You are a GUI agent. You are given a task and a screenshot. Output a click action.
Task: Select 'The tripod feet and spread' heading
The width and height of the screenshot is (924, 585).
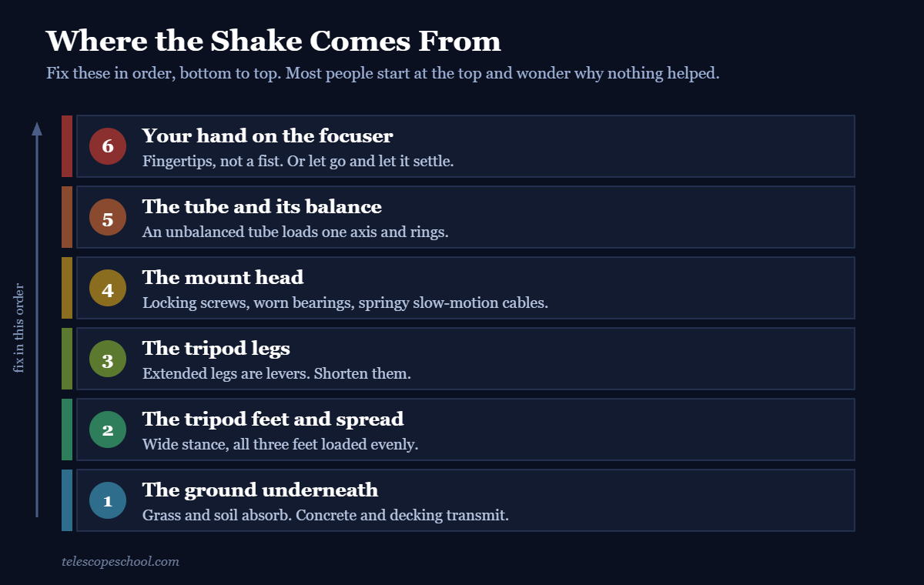[x=273, y=420]
